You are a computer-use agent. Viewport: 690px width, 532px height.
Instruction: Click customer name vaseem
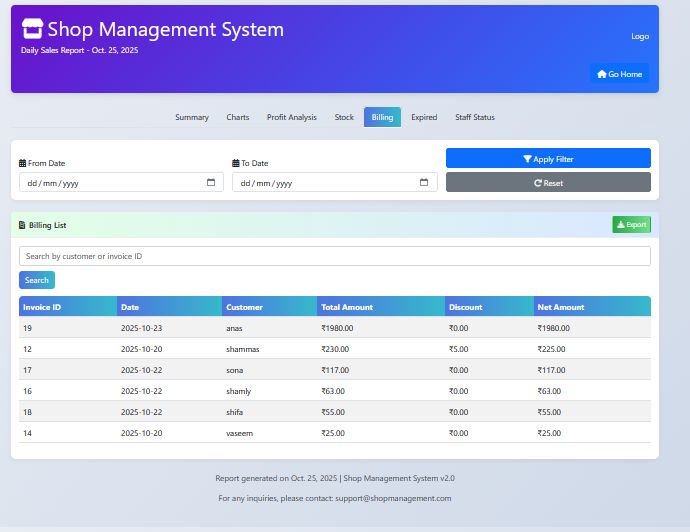pos(239,433)
